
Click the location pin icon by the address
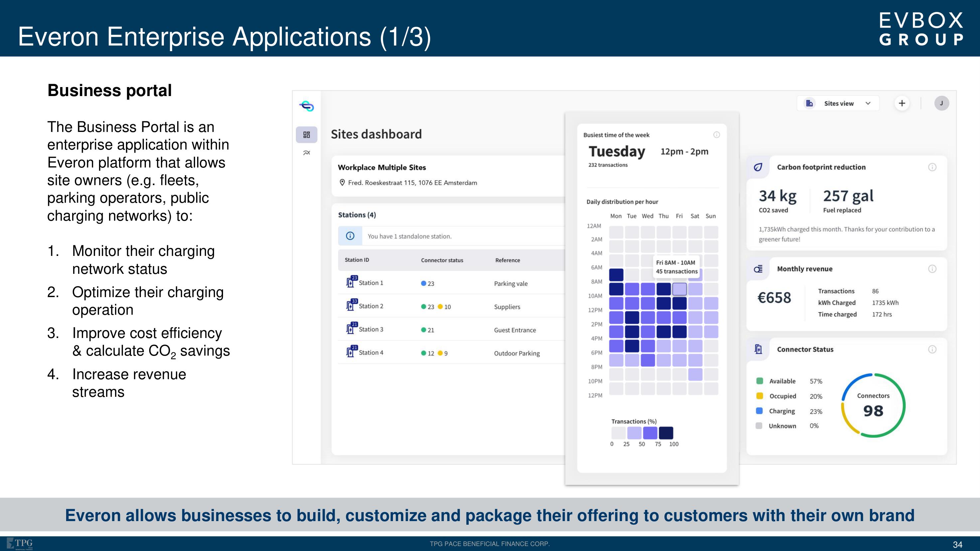pos(342,182)
